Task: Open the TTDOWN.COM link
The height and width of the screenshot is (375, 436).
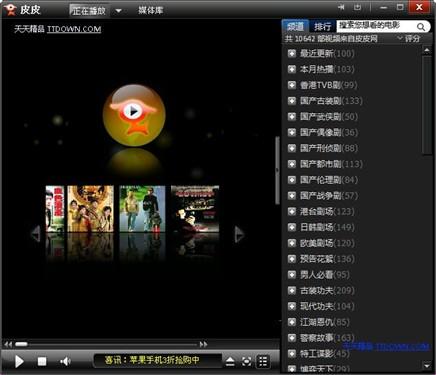Action: click(x=74, y=29)
